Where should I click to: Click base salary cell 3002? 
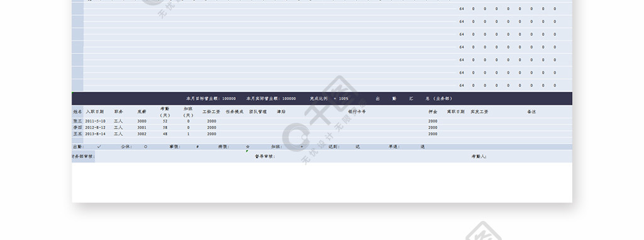142,134
